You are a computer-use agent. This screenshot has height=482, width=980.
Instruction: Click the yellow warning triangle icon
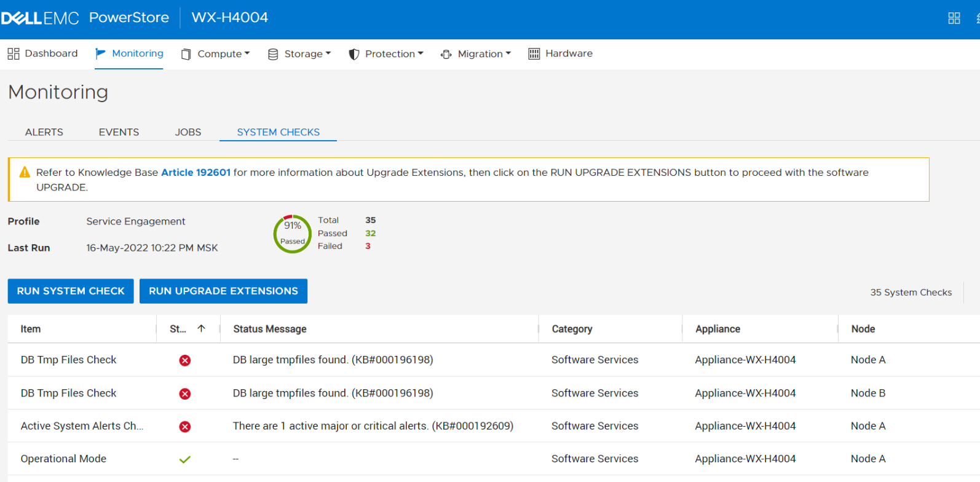point(25,173)
